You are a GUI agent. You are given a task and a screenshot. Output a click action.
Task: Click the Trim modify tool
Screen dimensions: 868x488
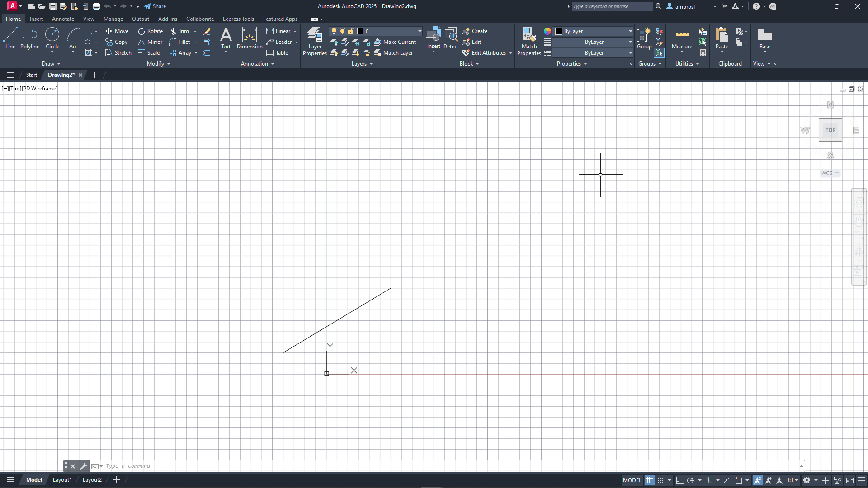click(179, 31)
